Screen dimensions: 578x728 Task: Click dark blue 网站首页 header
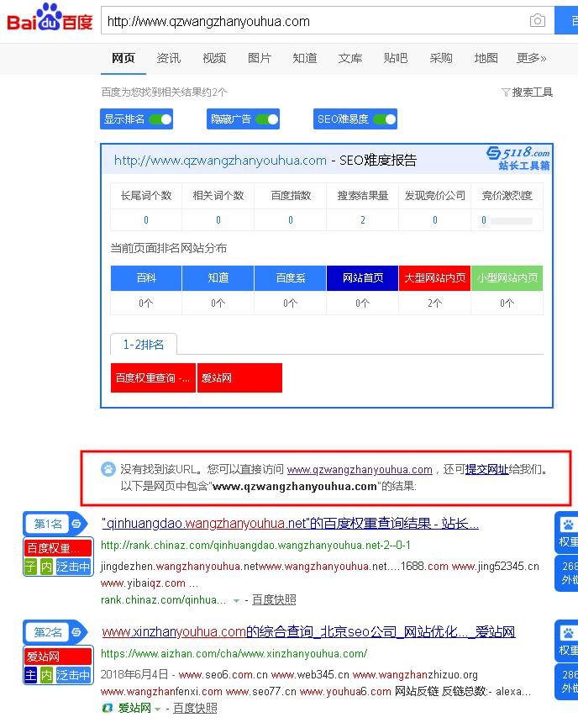tap(363, 278)
